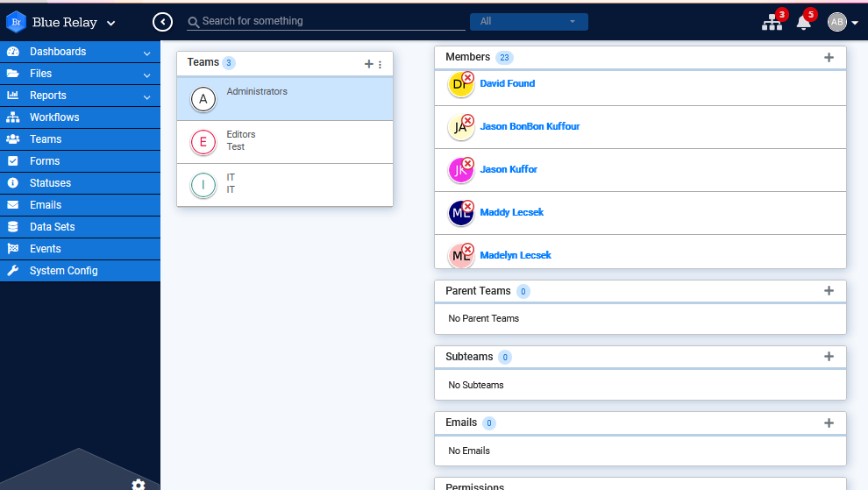Viewport: 868px width, 490px height.
Task: Click the Statuses info icon
Action: click(x=13, y=182)
